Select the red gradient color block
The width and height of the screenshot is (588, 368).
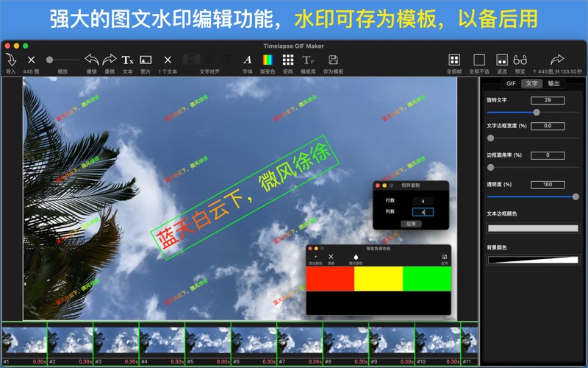(x=330, y=279)
